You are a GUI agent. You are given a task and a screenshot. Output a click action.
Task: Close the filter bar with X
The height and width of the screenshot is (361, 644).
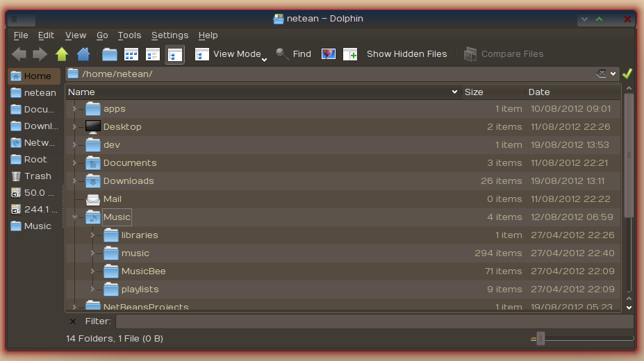click(73, 321)
